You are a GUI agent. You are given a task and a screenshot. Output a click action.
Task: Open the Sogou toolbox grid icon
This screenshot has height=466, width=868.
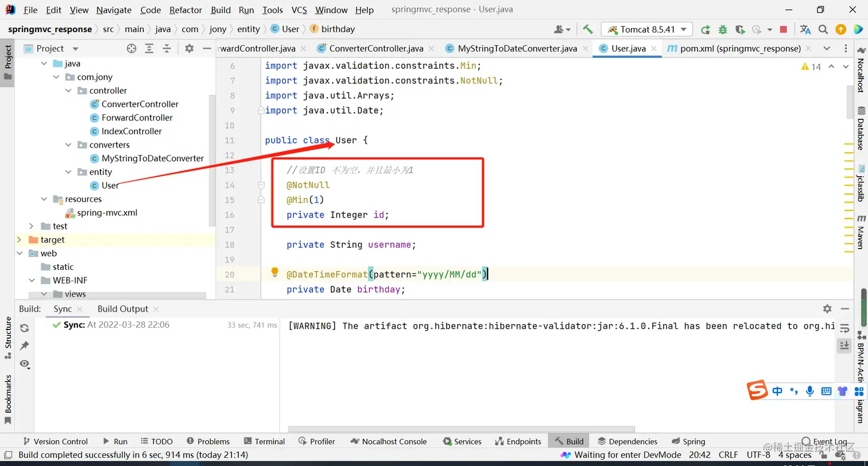(859, 391)
